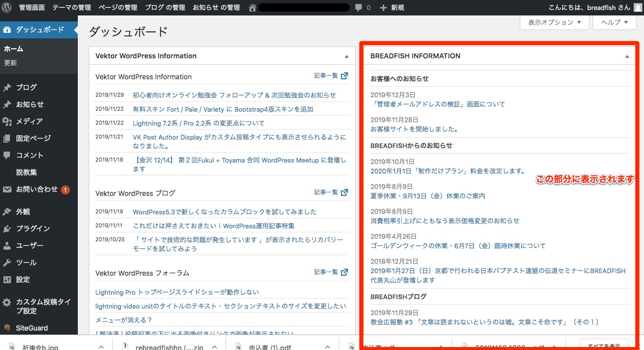
Task: Click the お問い合わせ envelope icon
Action: tap(7, 189)
